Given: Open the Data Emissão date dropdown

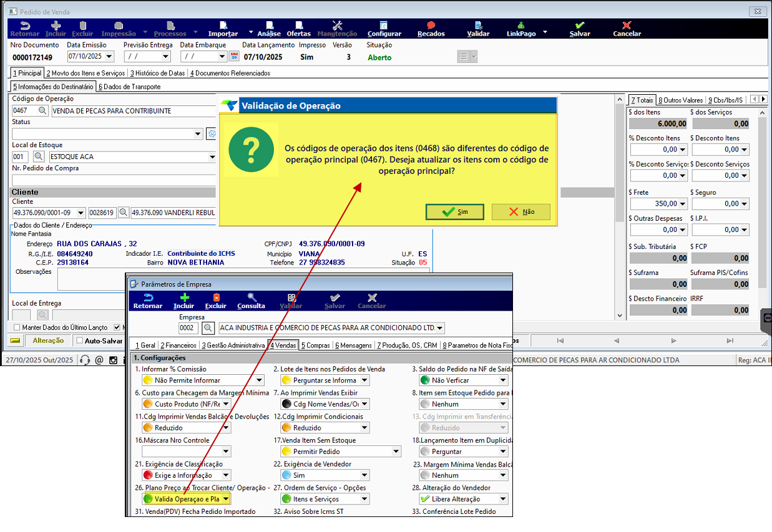Looking at the screenshot, I should point(110,57).
